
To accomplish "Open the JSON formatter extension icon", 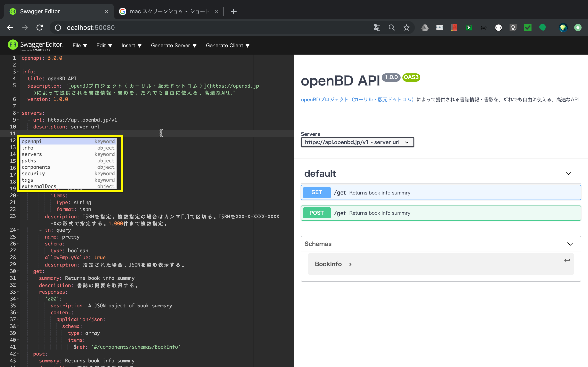I will coord(483,28).
